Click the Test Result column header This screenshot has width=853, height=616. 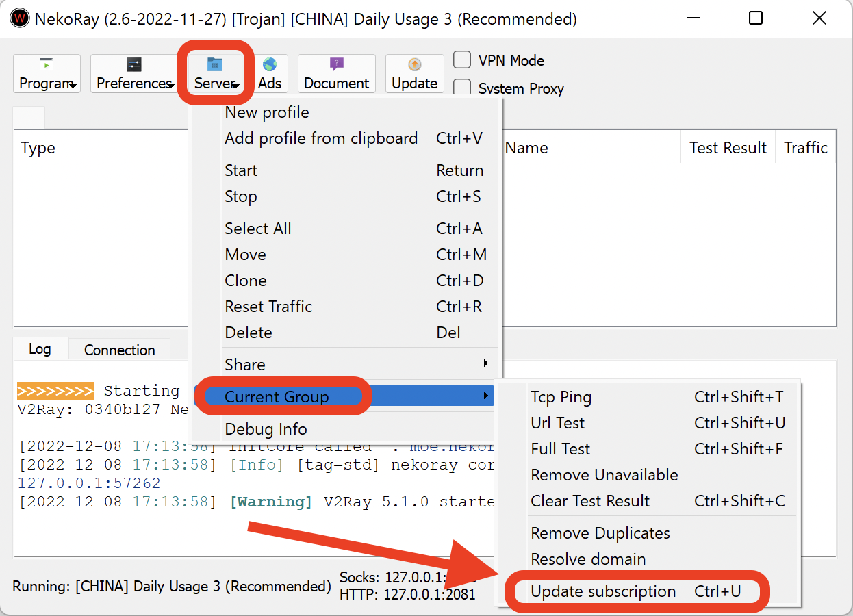tap(727, 148)
